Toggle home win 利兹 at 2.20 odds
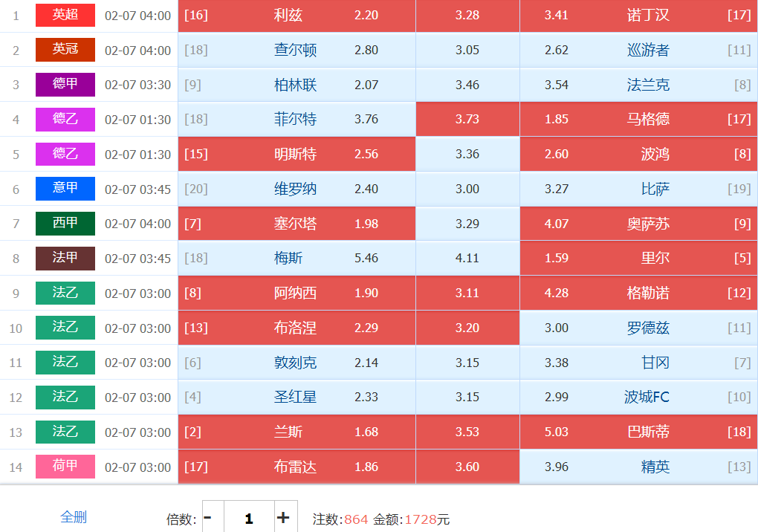758x532 pixels. [x=297, y=16]
